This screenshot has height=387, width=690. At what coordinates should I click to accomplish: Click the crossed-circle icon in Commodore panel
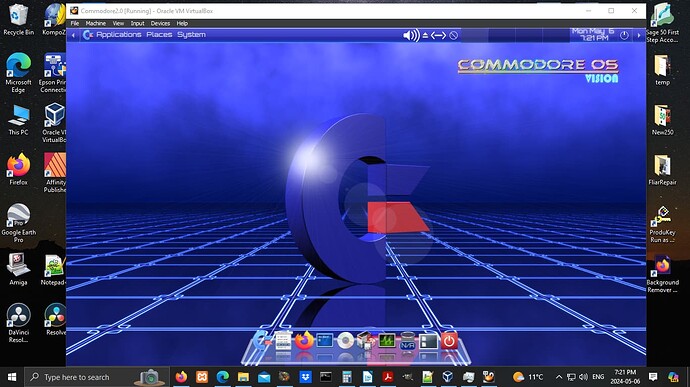[454, 35]
